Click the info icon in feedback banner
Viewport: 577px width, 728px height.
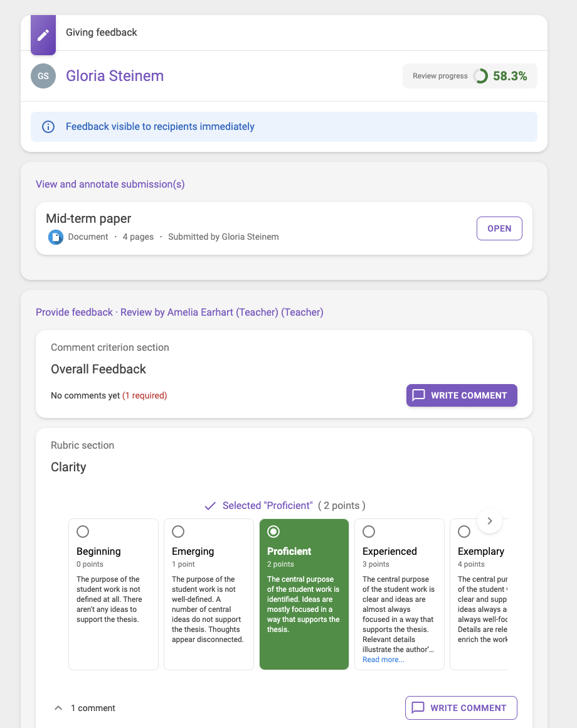point(48,127)
